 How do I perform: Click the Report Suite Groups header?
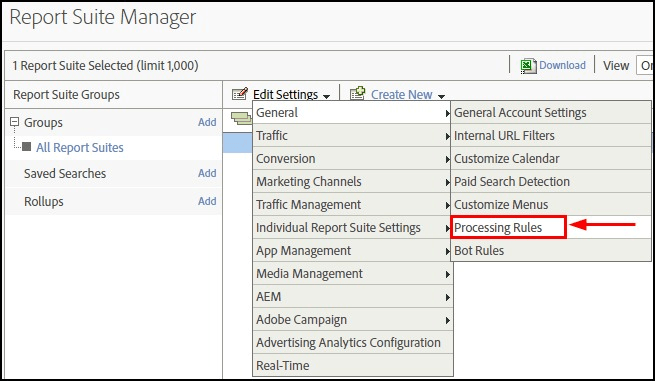coord(66,94)
